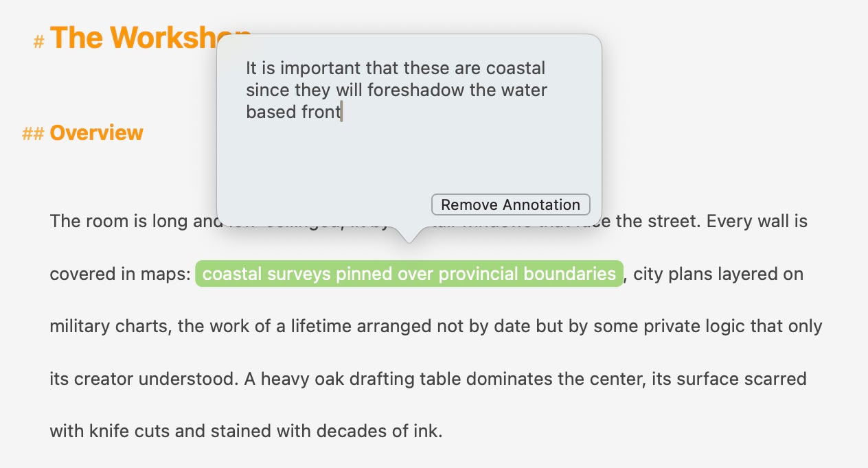
Task: Click the paragraph starting "The room is long"
Action: [x=103, y=221]
